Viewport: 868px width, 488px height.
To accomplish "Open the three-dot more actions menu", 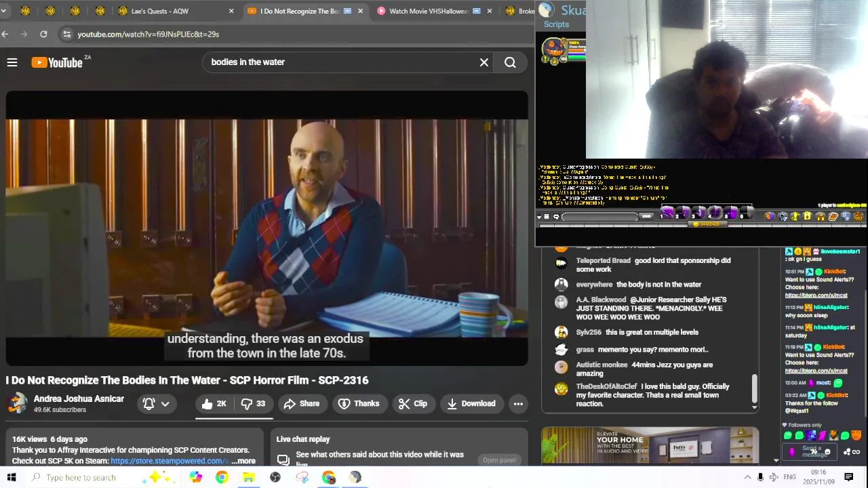I will (x=518, y=404).
